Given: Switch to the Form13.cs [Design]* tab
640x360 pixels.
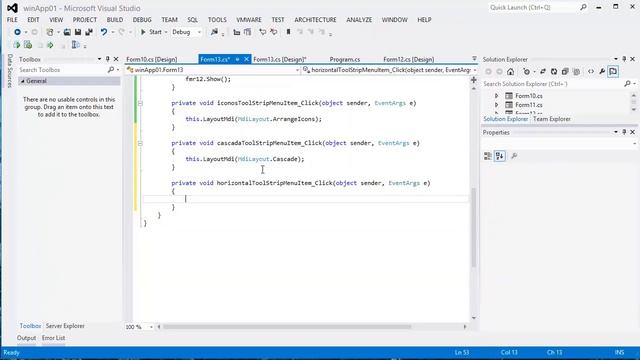Looking at the screenshot, I should pos(280,59).
